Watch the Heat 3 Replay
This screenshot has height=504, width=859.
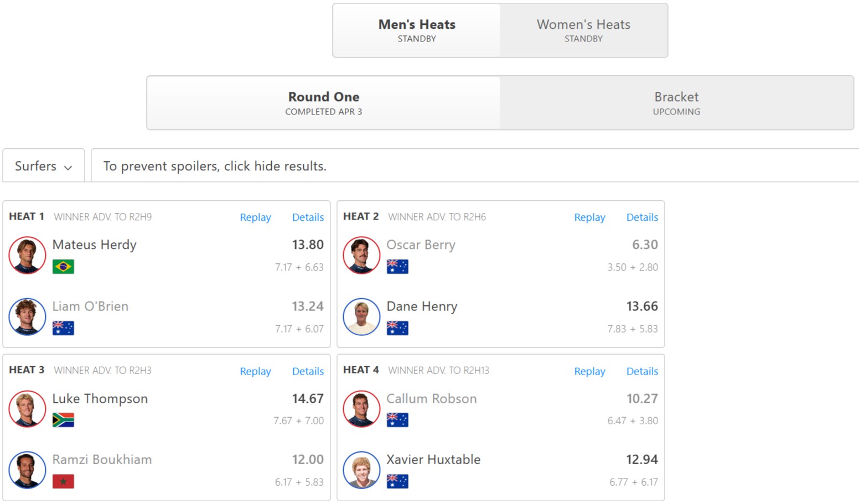point(255,371)
